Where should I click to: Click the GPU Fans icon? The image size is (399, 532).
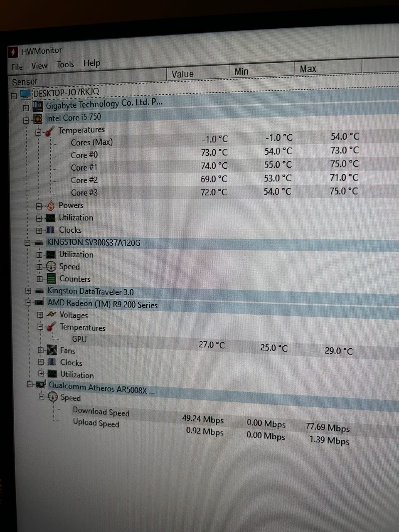click(52, 350)
